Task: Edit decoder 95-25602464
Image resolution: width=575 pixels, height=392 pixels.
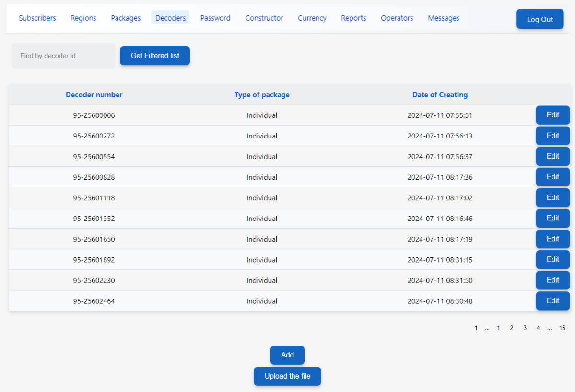Action: click(552, 301)
